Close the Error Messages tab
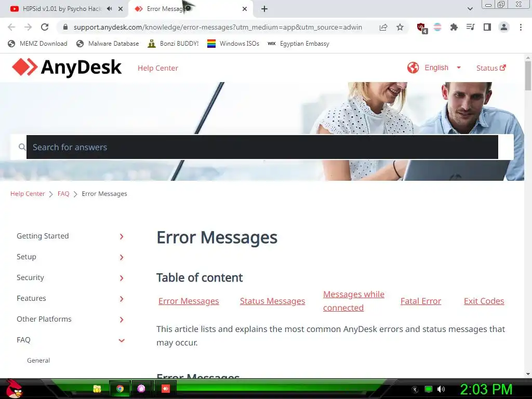532x399 pixels. click(x=245, y=9)
